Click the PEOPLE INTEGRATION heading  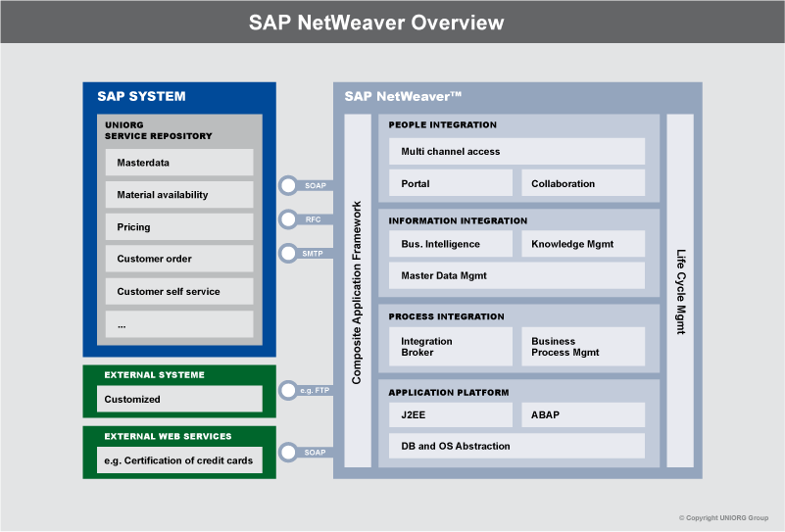click(443, 124)
